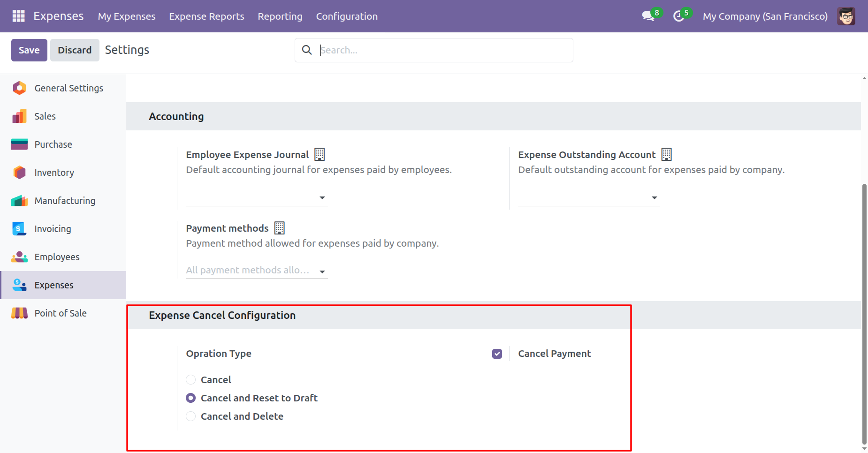Screen dimensions: 868x453
Task: Click the user avatar picture
Action: [846, 16]
